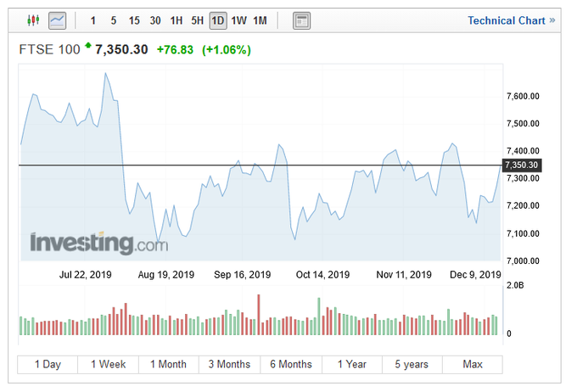Select the 1M interval
The image size is (577, 392).
click(x=260, y=20)
